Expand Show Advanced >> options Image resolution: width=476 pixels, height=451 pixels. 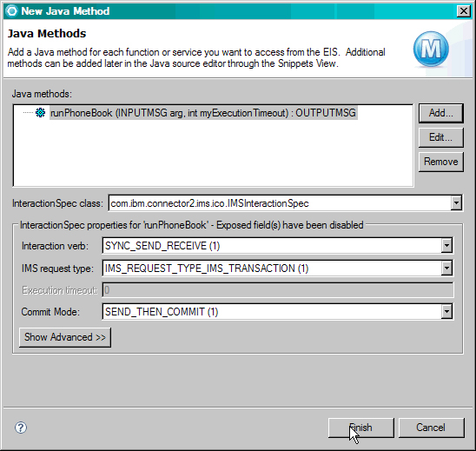[x=65, y=337]
